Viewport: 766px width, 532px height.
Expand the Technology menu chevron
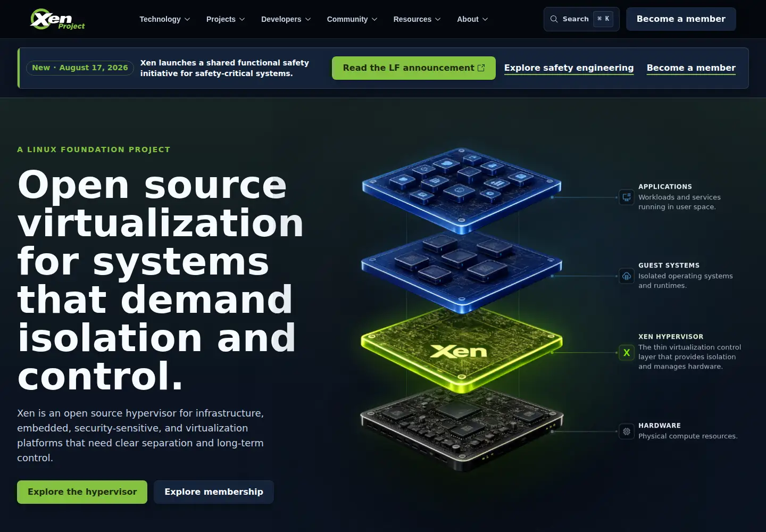tap(187, 19)
